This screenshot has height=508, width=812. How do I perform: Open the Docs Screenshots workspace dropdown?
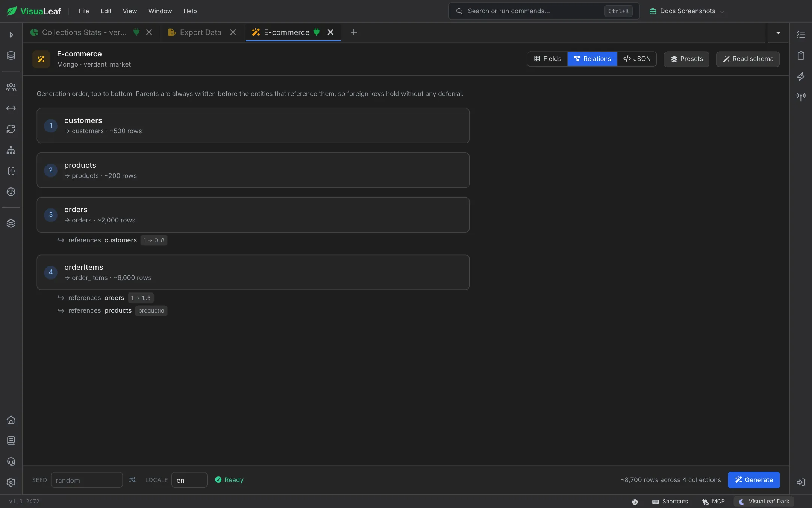tap(687, 11)
